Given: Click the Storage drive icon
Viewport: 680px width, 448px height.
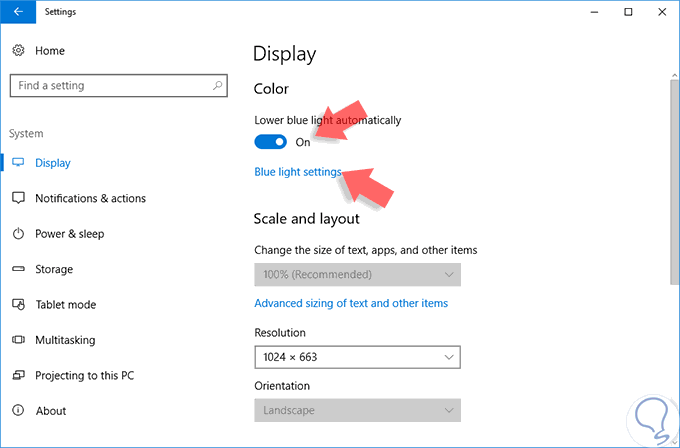Looking at the screenshot, I should tap(18, 269).
